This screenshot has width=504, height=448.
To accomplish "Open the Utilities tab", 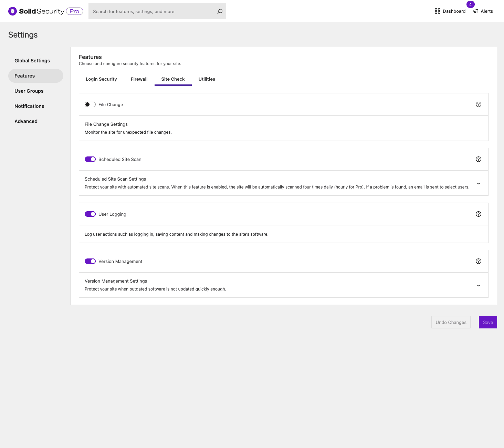I will coord(207,79).
